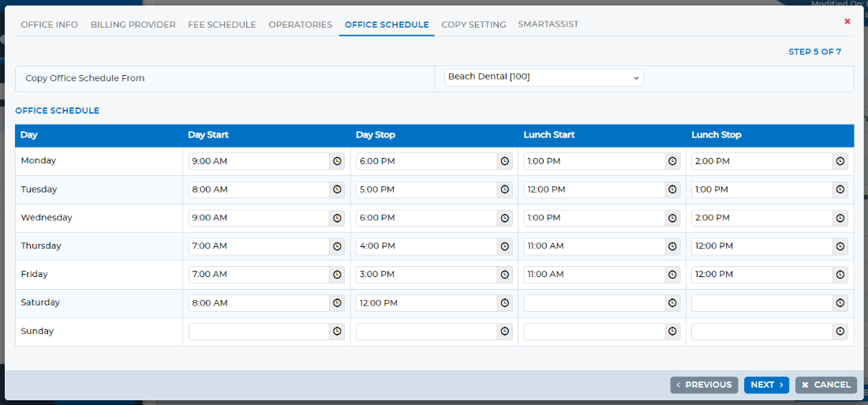The width and height of the screenshot is (868, 405).
Task: Open clock picker for Thursday Lunch Start
Action: tap(672, 246)
